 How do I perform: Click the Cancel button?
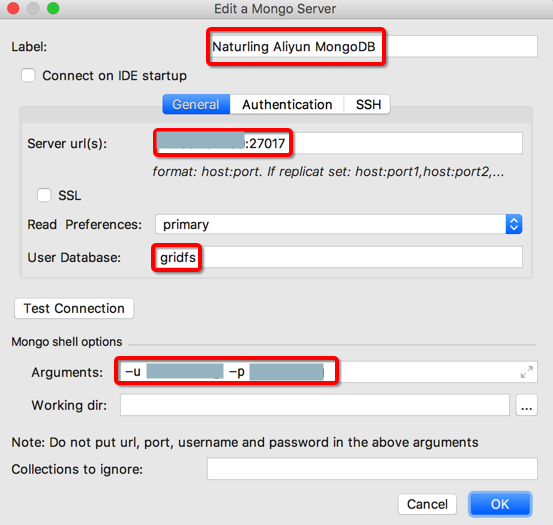pos(427,504)
